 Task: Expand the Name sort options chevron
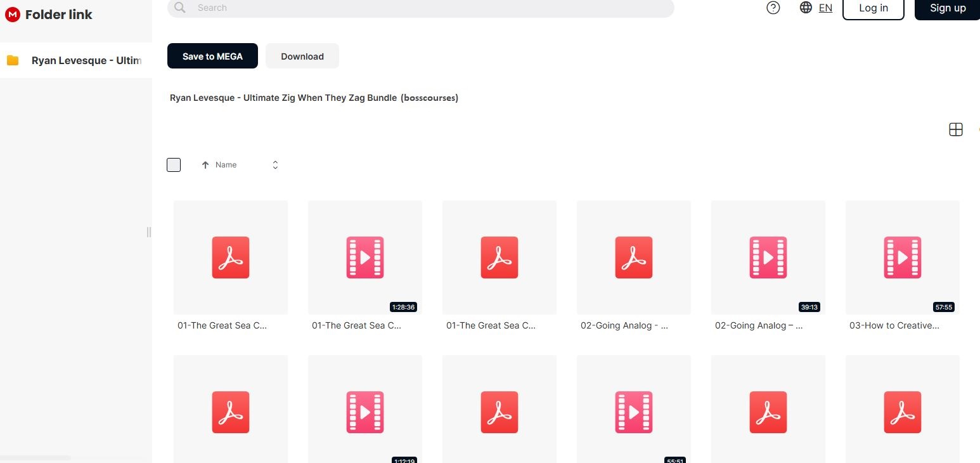click(x=275, y=165)
